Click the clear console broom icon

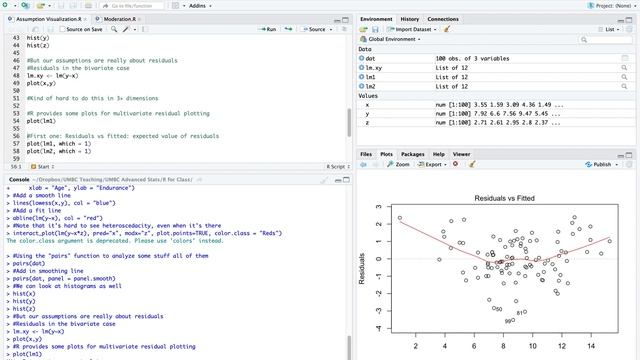pyautogui.click(x=324, y=180)
